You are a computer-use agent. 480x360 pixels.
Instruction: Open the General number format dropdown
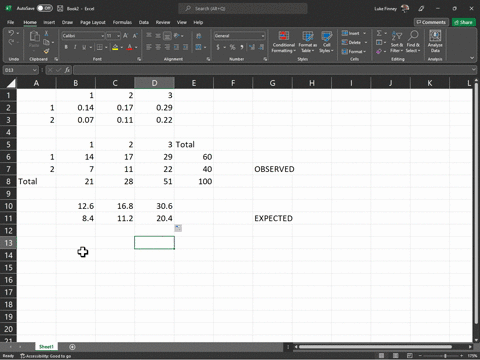click(263, 36)
